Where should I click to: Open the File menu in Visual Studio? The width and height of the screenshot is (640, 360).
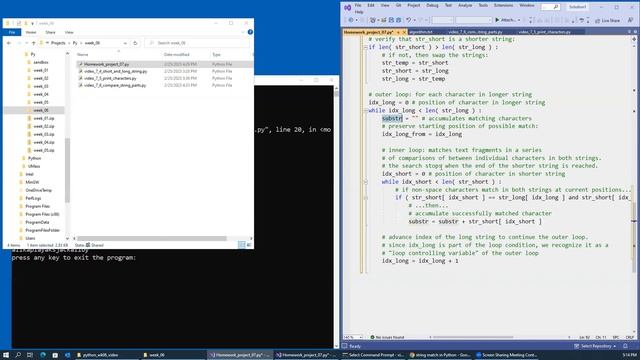(x=358, y=5)
